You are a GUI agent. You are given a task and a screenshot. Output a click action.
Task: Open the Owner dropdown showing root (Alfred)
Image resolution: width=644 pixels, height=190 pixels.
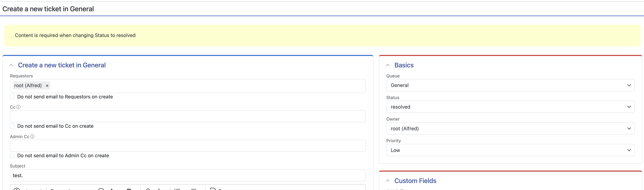coord(510,129)
